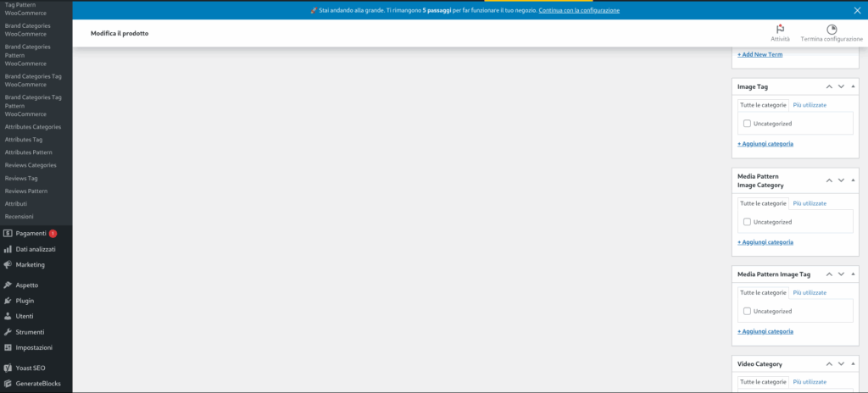This screenshot has height=393, width=868.
Task: Check Uncategorized in Media Pattern Image Tag
Action: click(x=747, y=311)
